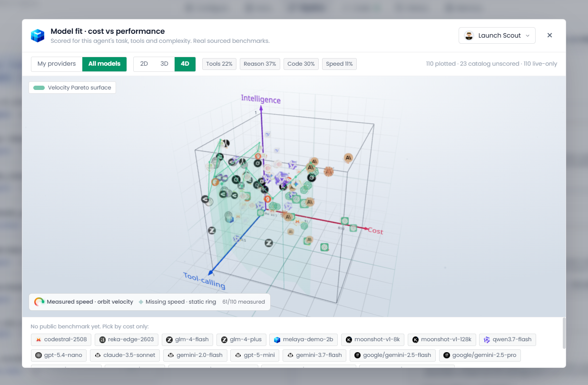
Task: Pick the moonshot-v1-8k model chip
Action: 373,340
